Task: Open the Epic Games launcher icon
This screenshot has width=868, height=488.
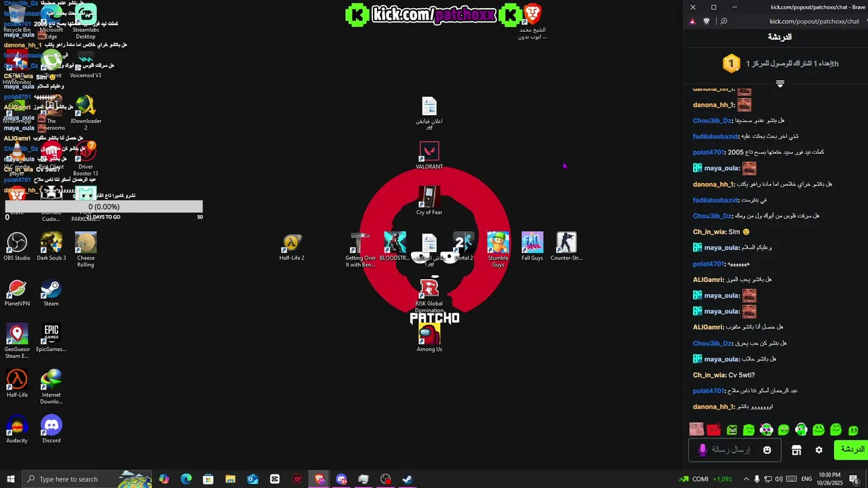Action: pyautogui.click(x=52, y=338)
